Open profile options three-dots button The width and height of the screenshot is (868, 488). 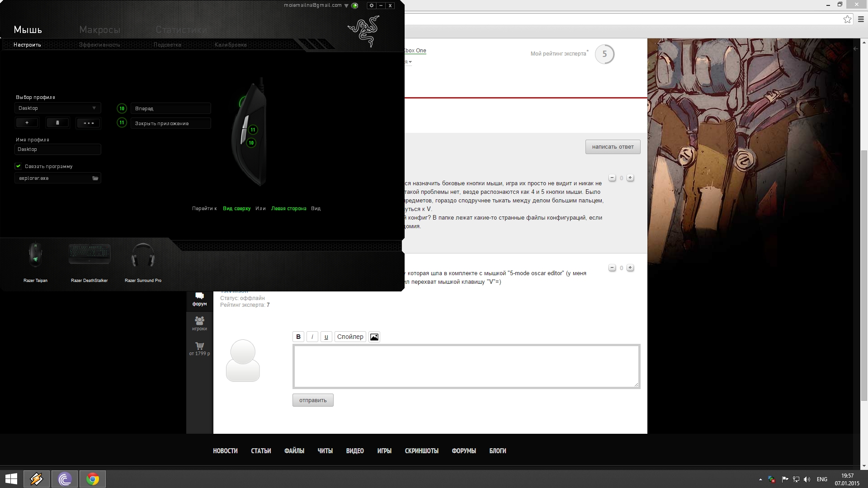(88, 123)
